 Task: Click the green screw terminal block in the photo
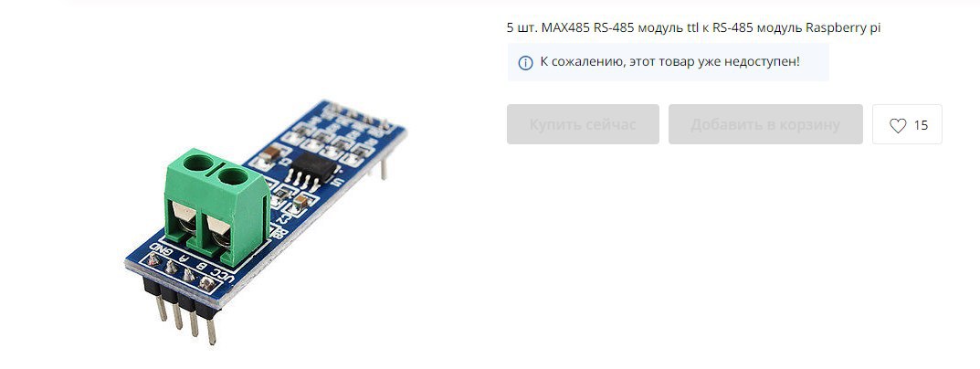(x=216, y=206)
